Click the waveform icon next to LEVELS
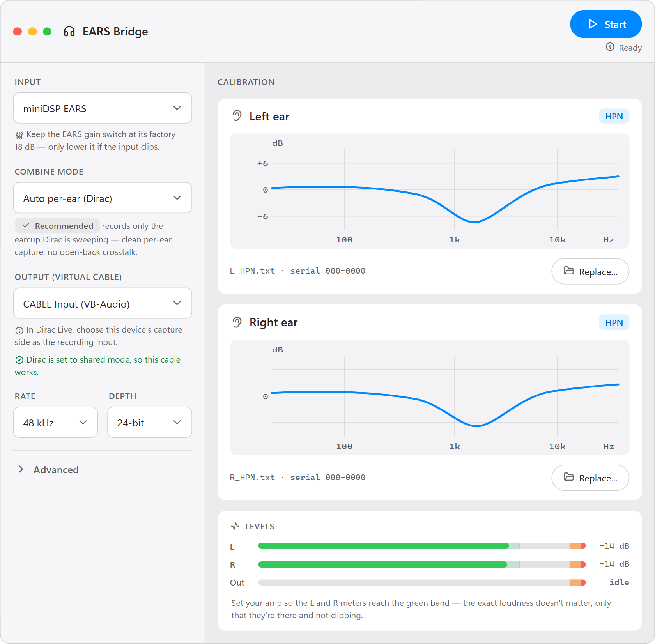The image size is (655, 644). pos(235,526)
